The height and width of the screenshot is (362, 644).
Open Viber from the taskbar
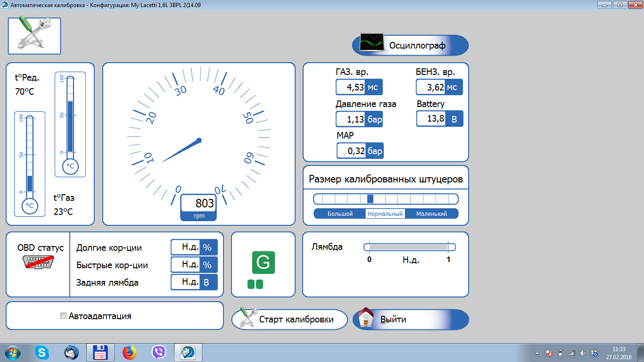159,353
